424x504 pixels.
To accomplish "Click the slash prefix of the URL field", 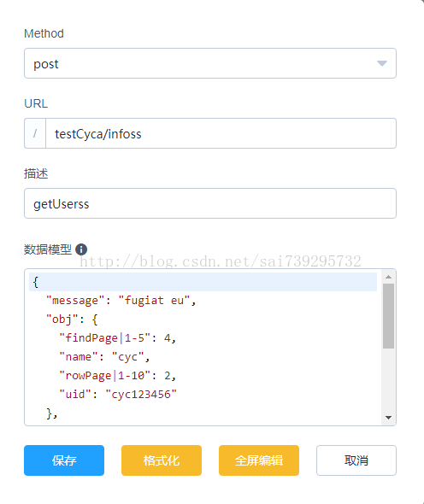I will tap(35, 133).
